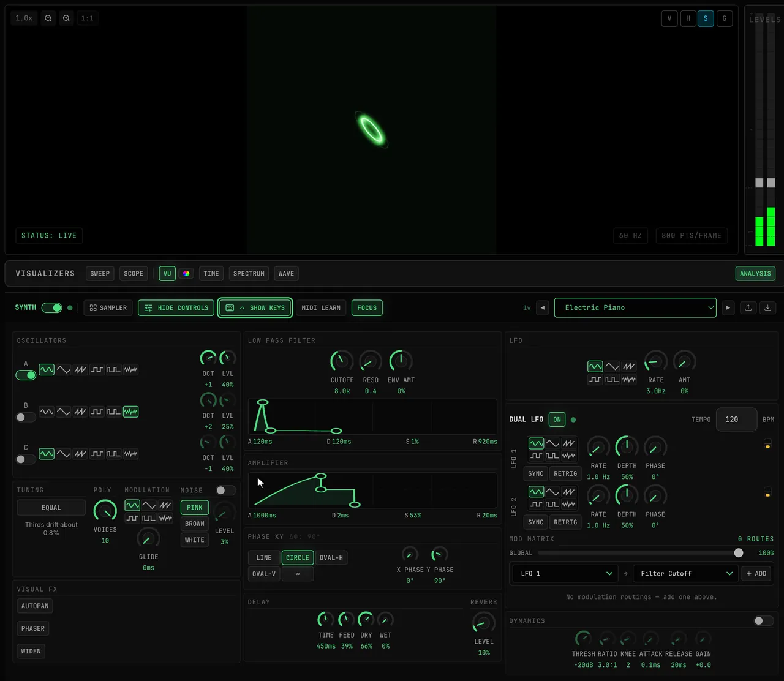Click the preset upload icon
784x681 pixels.
(748, 308)
